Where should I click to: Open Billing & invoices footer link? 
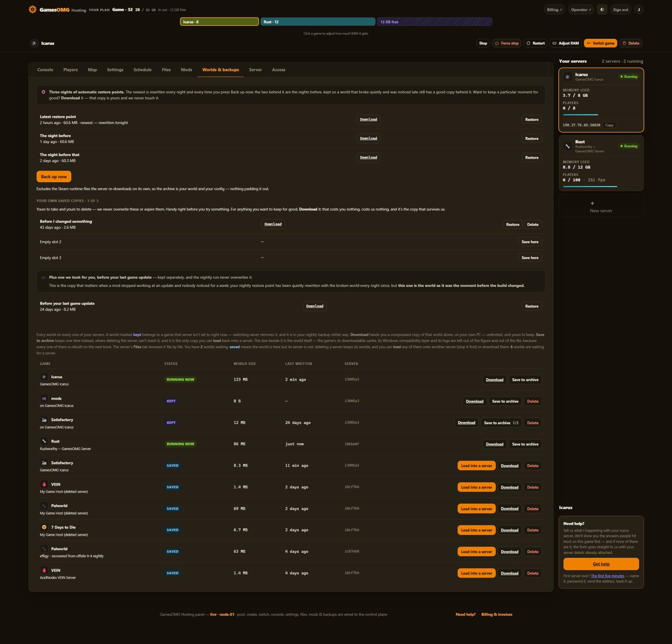tap(497, 614)
